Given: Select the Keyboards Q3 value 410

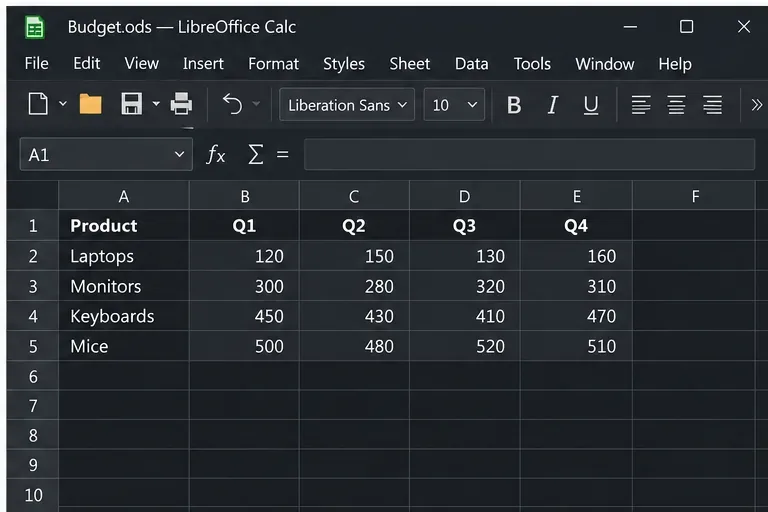Looking at the screenshot, I should [x=465, y=316].
